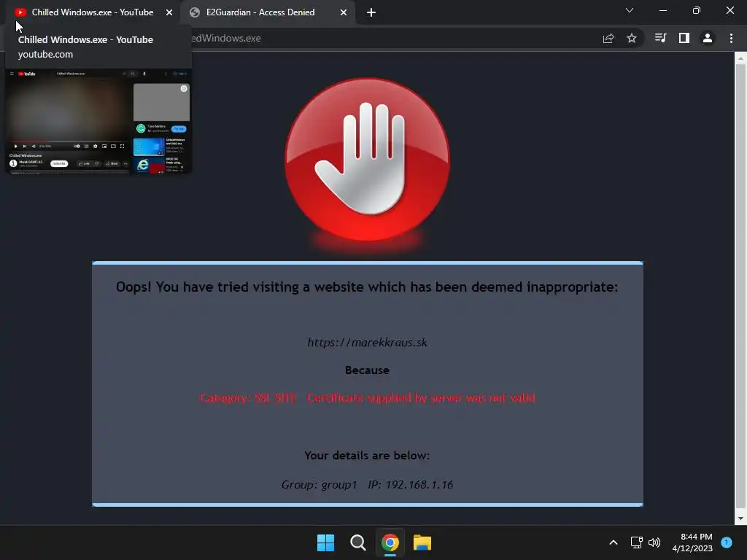Click the IP: 192.168.1.16 text

(411, 485)
